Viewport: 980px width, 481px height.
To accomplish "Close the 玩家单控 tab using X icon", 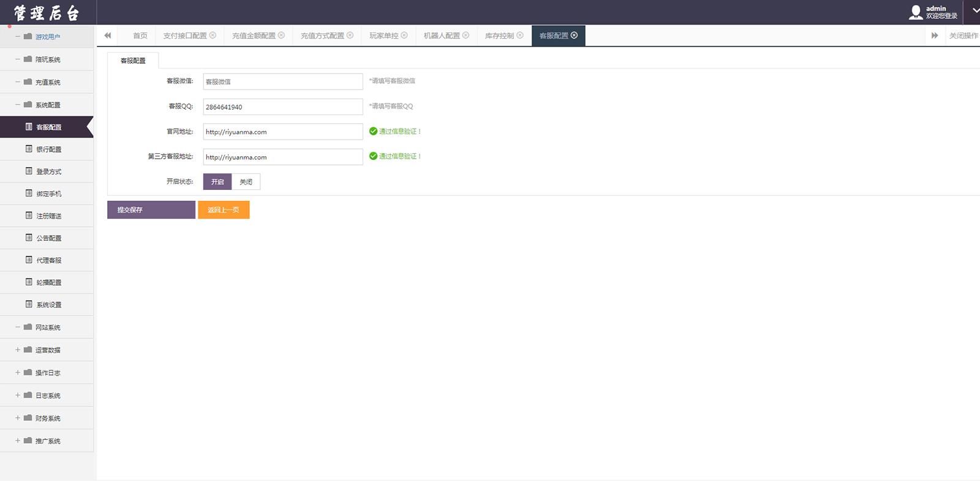I will click(404, 36).
